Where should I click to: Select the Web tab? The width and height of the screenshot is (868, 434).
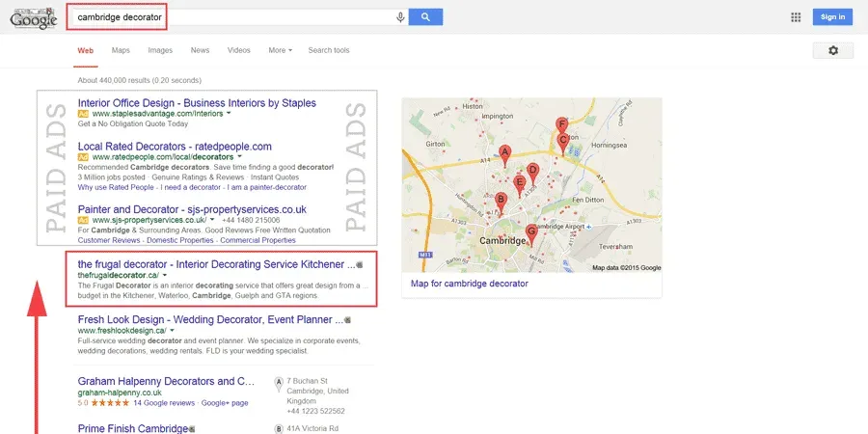click(85, 50)
